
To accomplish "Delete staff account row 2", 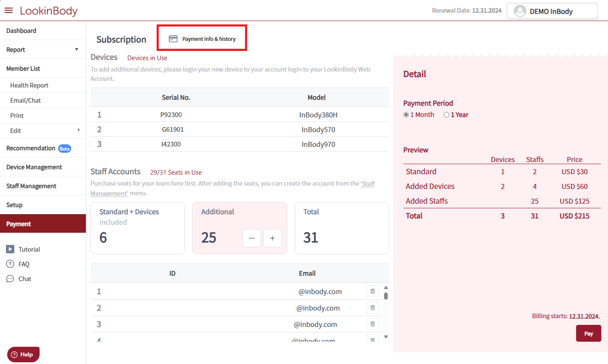I will pyautogui.click(x=373, y=308).
